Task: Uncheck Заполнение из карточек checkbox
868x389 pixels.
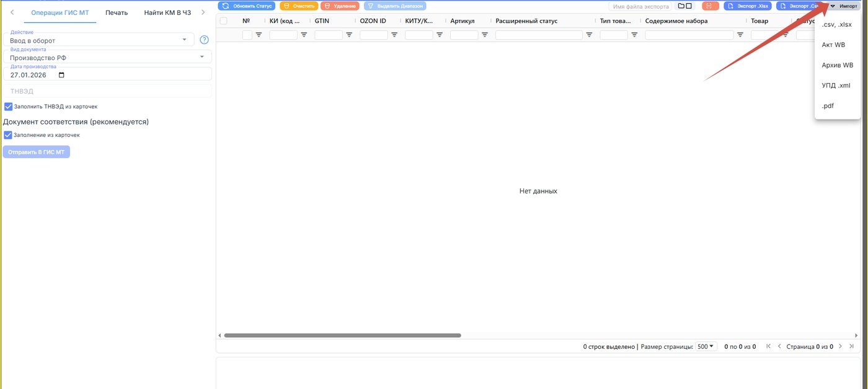Action: [x=8, y=134]
